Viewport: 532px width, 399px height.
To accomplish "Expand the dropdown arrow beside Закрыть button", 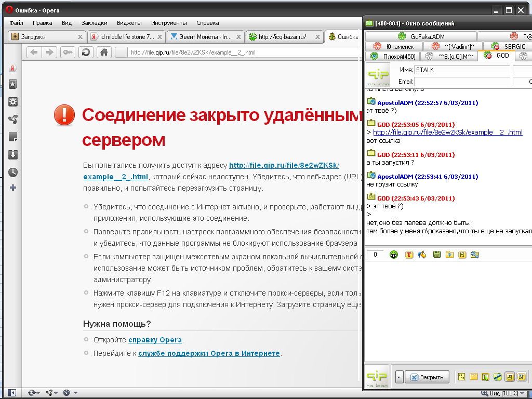I will (x=398, y=377).
